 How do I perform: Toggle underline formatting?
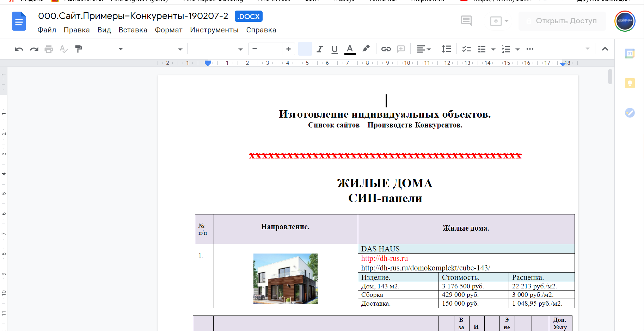[335, 49]
